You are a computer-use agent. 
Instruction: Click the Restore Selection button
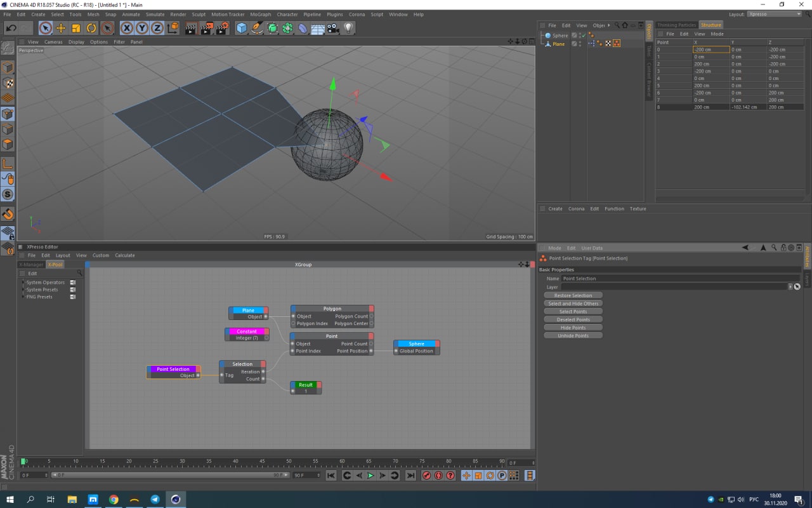(573, 295)
